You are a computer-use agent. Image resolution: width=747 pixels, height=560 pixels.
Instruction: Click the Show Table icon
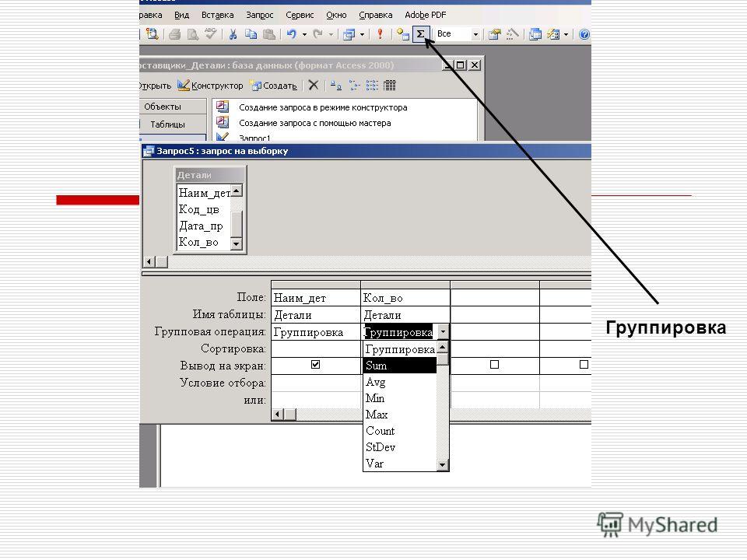(x=404, y=33)
